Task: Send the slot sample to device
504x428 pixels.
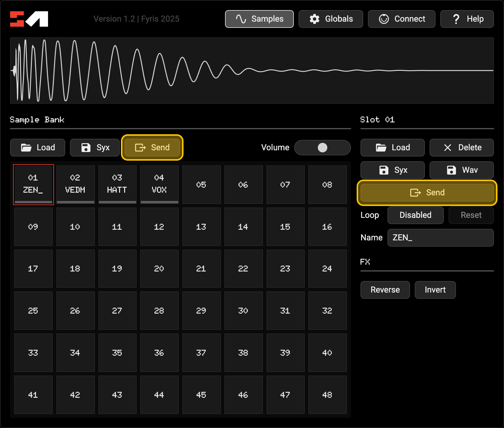Action: (x=427, y=193)
